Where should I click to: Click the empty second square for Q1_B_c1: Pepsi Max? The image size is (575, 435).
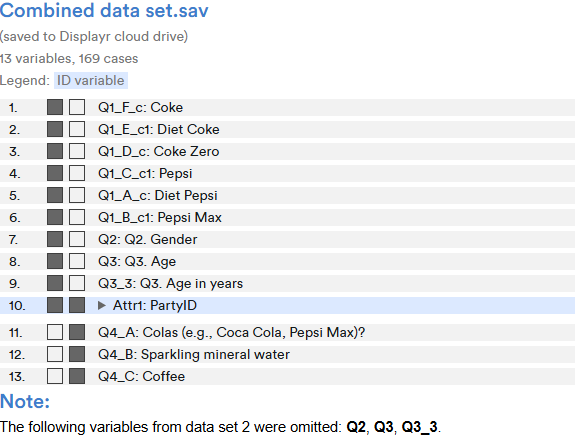tap(77, 218)
